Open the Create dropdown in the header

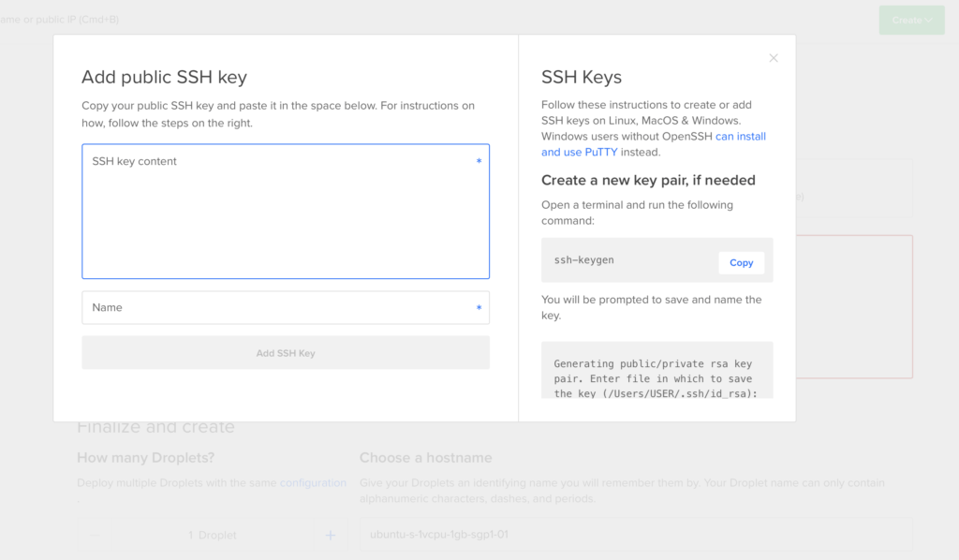coord(911,20)
